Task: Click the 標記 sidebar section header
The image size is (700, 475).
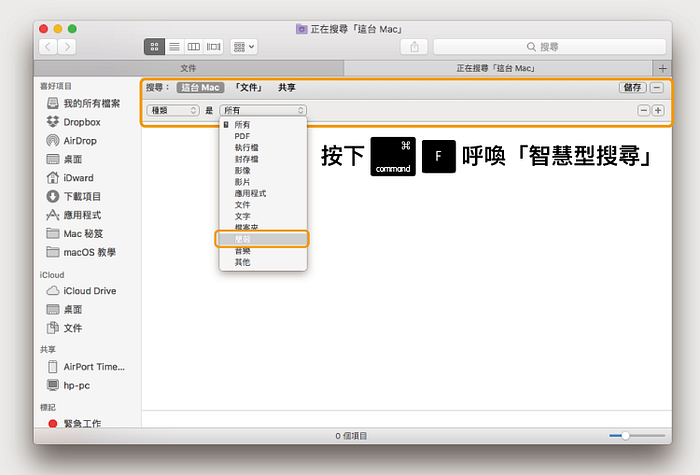Action: [48, 407]
